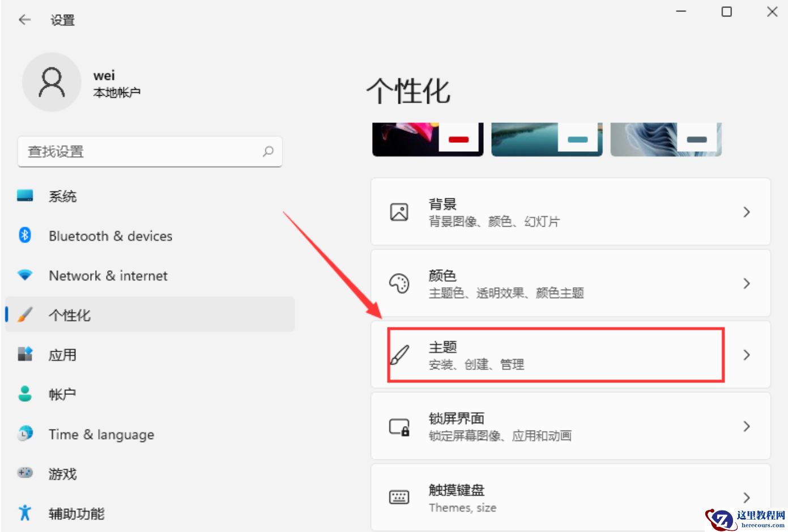Click the search magnifier in 查找设置
Viewport: 788px width, 532px height.
[x=268, y=151]
